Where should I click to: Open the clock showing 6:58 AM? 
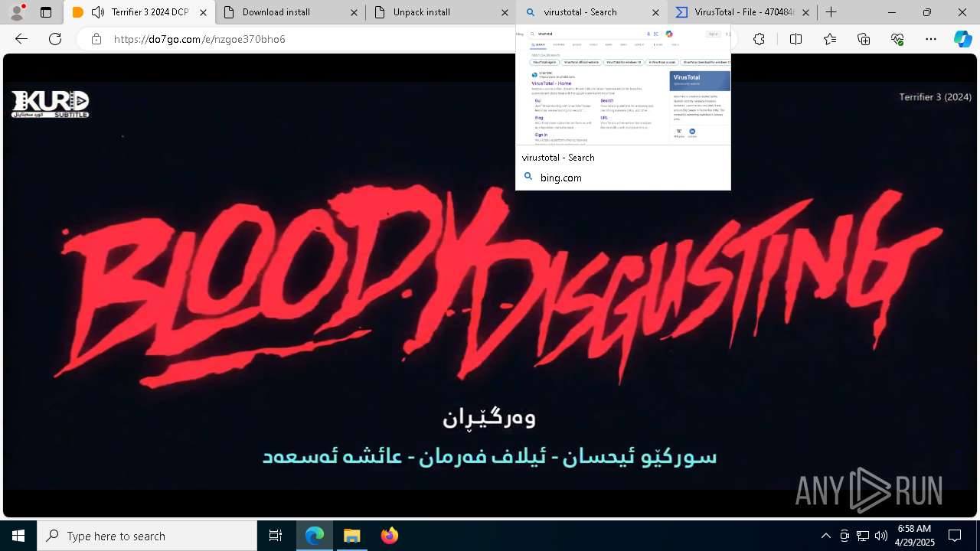tap(916, 536)
